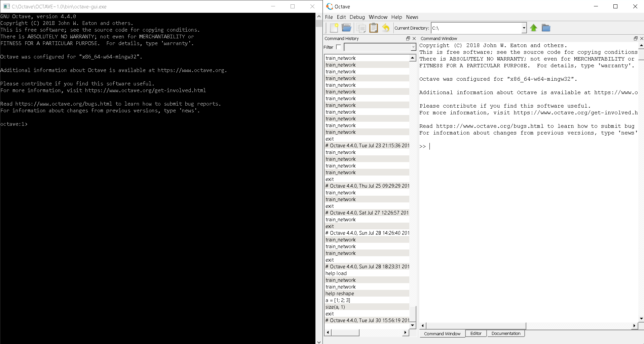Viewport: 644px width, 344px height.
Task: Open an existing file via folder icon
Action: pyautogui.click(x=346, y=28)
